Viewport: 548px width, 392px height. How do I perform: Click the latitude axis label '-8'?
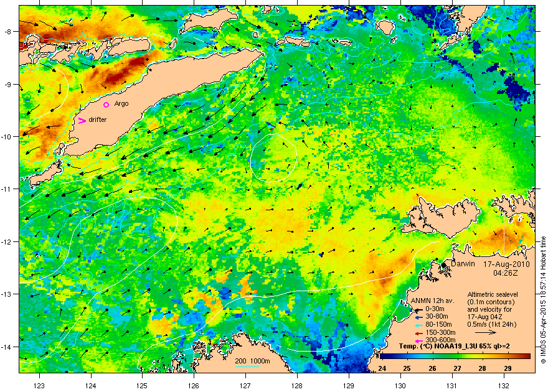(x=7, y=31)
